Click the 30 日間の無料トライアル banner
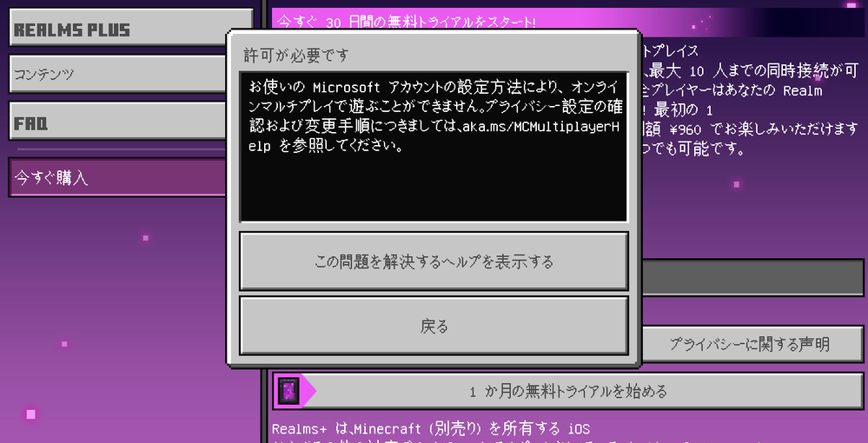868x443 pixels. tap(568, 23)
